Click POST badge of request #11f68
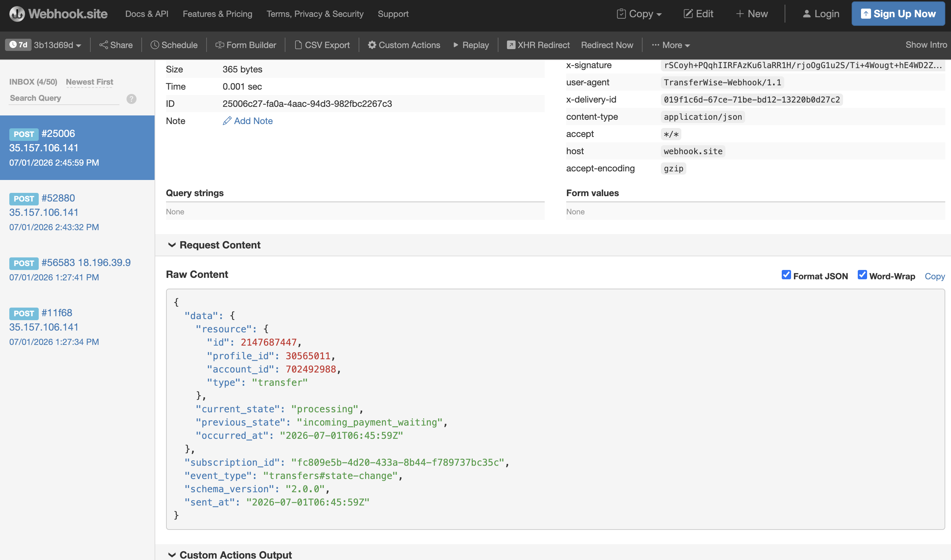This screenshot has height=560, width=951. coord(24,314)
